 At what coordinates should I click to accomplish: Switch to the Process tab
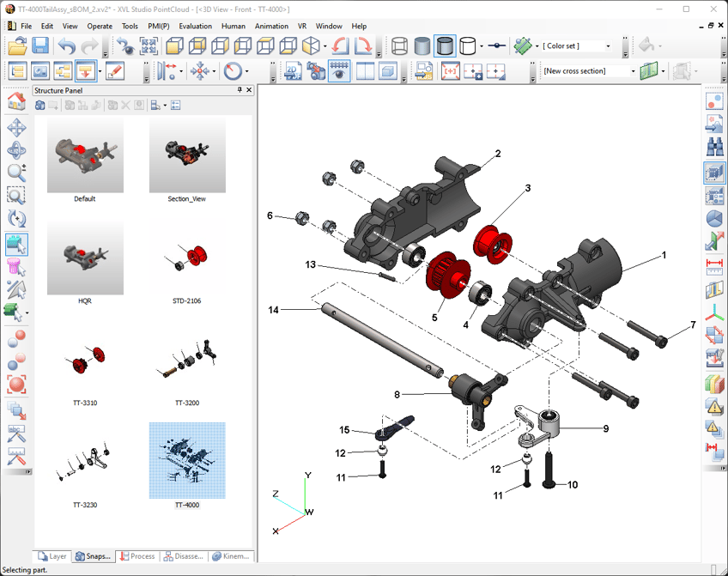point(139,556)
